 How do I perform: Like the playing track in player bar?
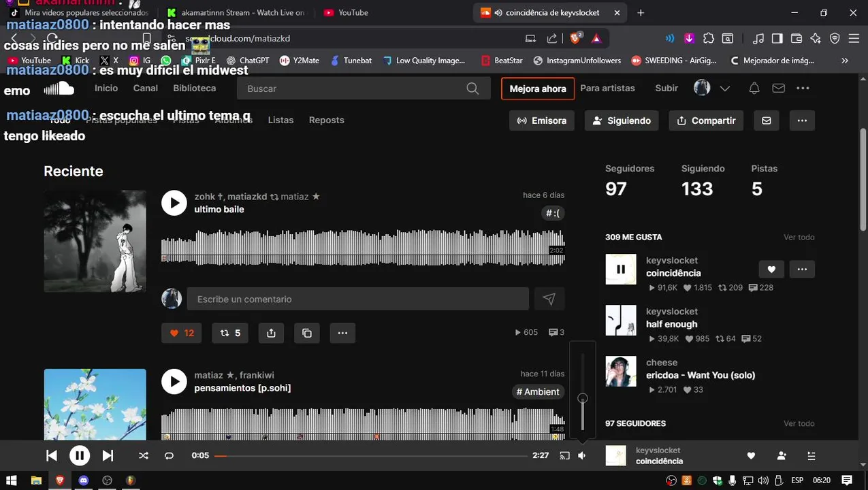(751, 456)
